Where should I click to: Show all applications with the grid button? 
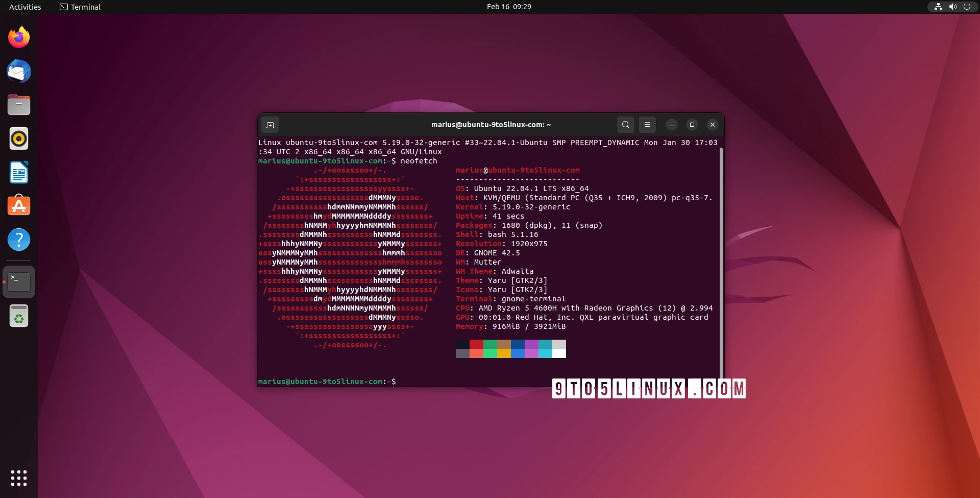point(19,478)
